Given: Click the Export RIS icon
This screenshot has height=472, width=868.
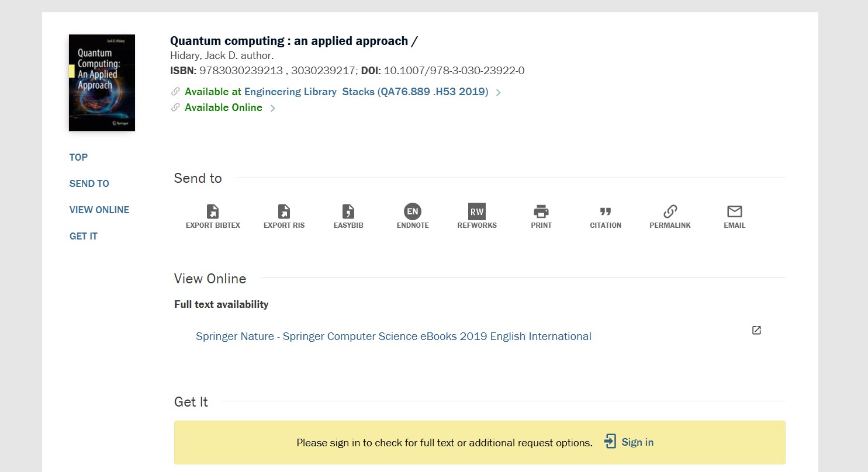Looking at the screenshot, I should 284,211.
